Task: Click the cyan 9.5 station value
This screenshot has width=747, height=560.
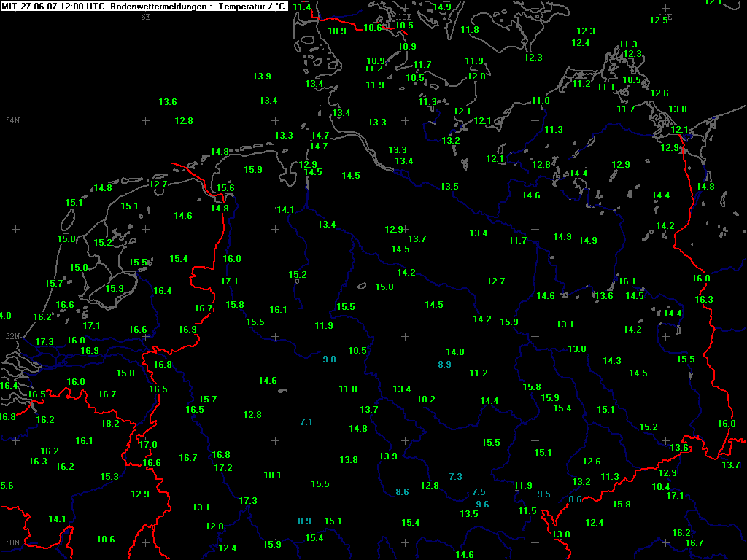Action: (x=543, y=494)
